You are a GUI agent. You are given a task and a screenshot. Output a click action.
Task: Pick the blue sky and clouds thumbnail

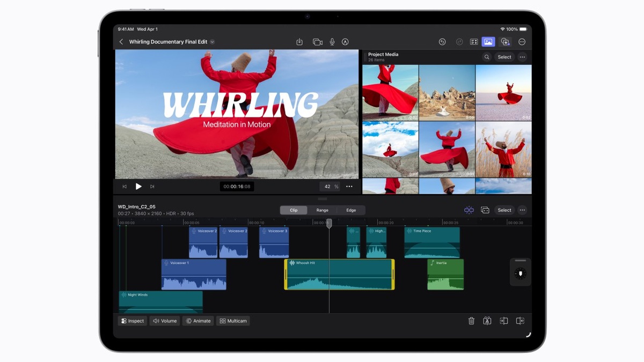pos(390,150)
